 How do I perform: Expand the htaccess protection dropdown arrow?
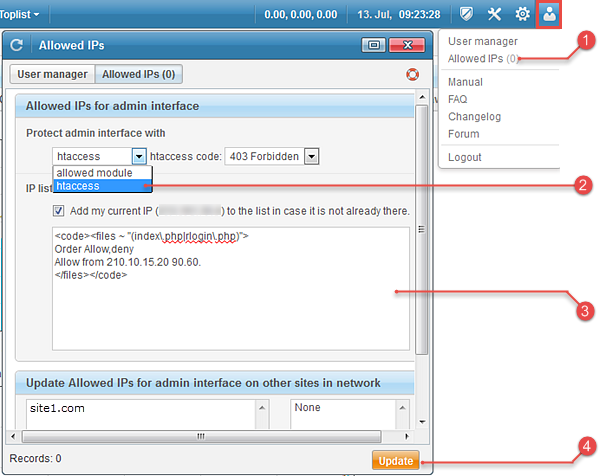139,156
